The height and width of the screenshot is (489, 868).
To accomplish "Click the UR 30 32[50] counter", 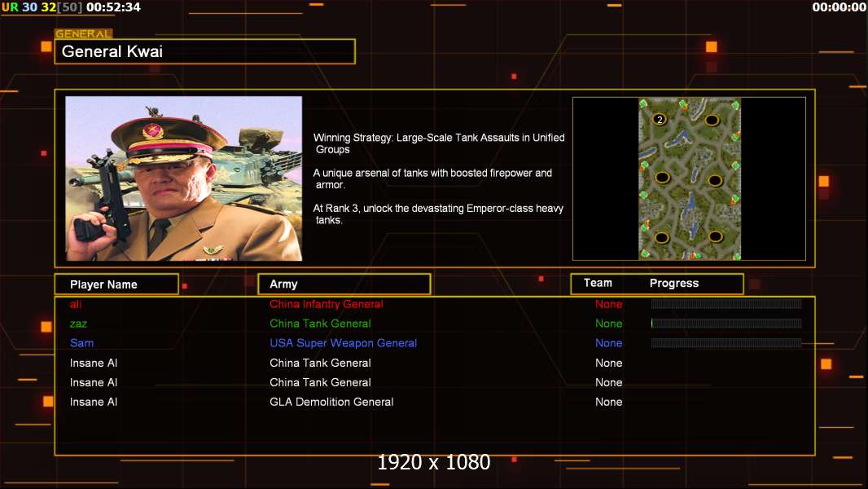I will [x=42, y=7].
